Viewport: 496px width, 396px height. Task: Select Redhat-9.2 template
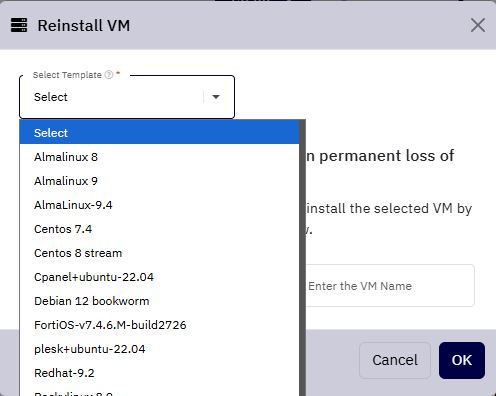(159, 373)
